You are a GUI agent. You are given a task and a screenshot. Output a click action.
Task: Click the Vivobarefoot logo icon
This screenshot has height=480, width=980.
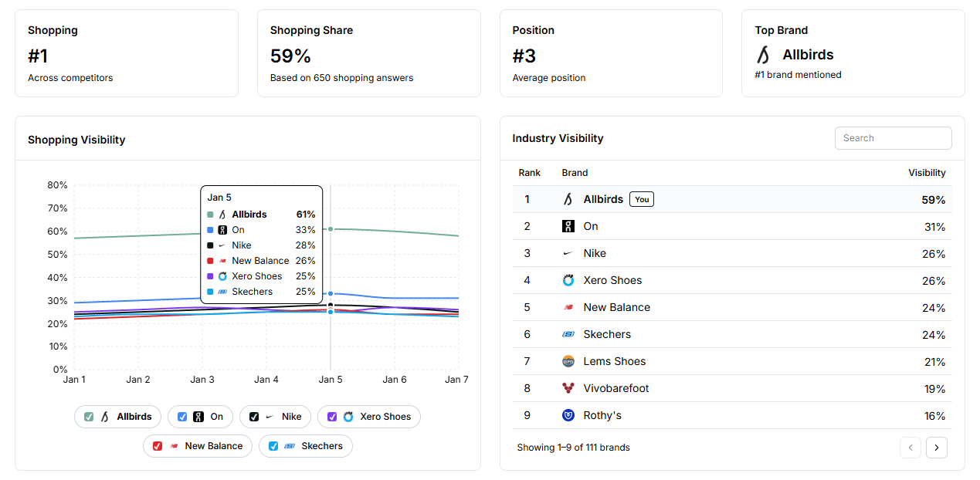(x=568, y=388)
